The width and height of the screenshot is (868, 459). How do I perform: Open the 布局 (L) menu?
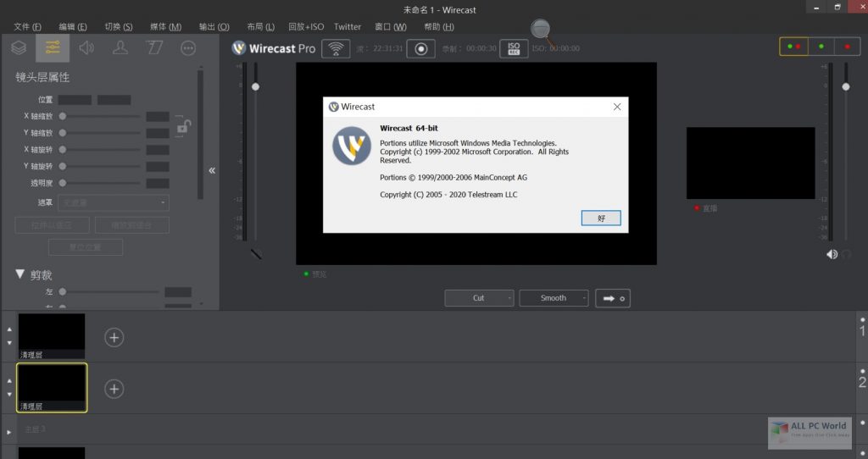click(x=261, y=26)
